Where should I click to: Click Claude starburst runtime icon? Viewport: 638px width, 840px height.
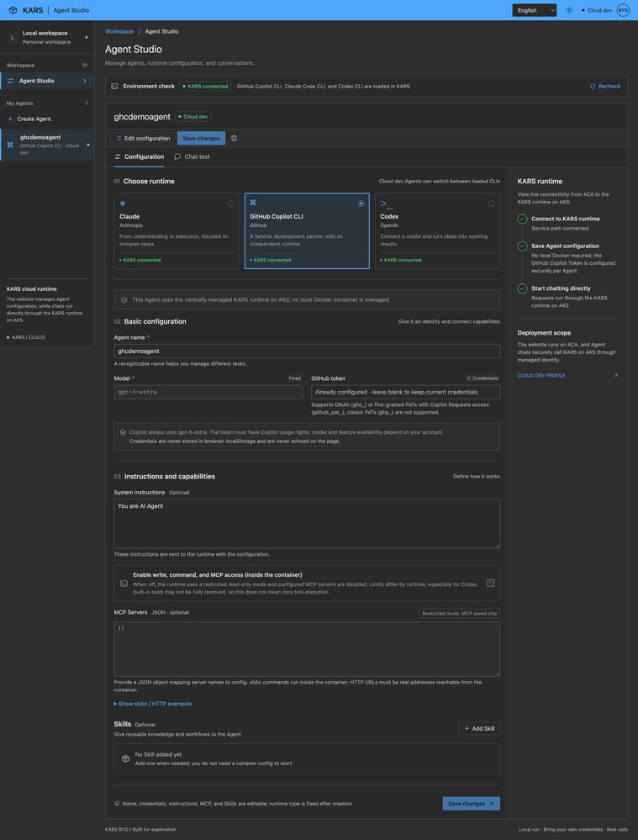(123, 203)
